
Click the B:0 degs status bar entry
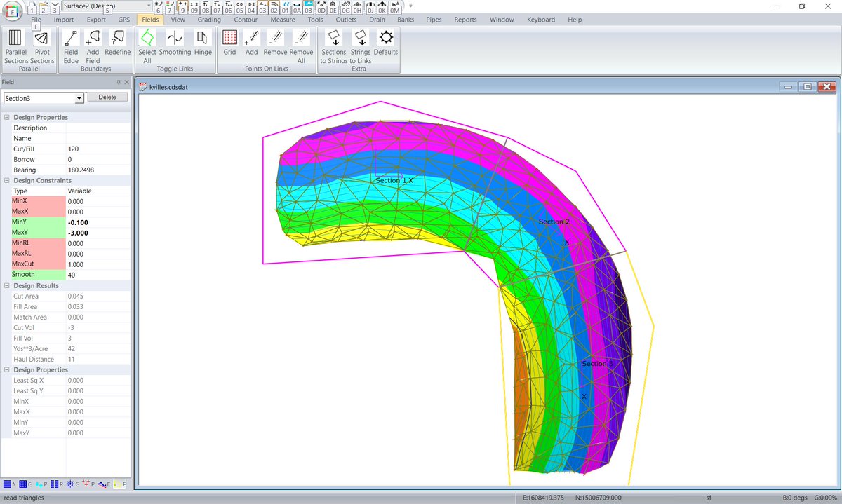coord(796,498)
